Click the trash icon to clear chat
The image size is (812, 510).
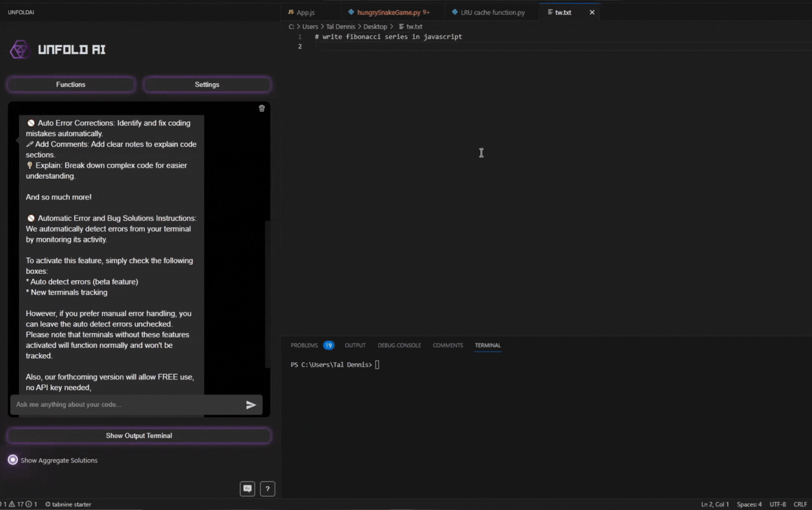(262, 109)
